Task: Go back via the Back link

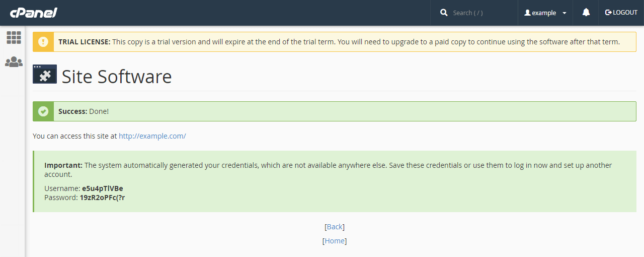Action: point(335,227)
